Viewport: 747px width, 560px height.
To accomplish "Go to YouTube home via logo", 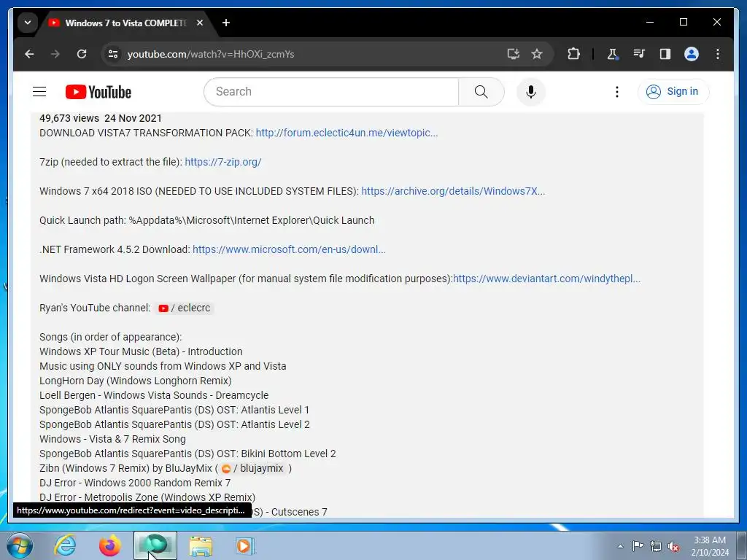I will [98, 92].
